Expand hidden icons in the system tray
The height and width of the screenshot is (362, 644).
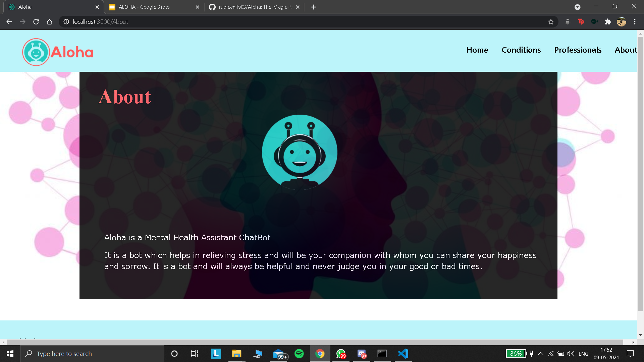pyautogui.click(x=540, y=354)
